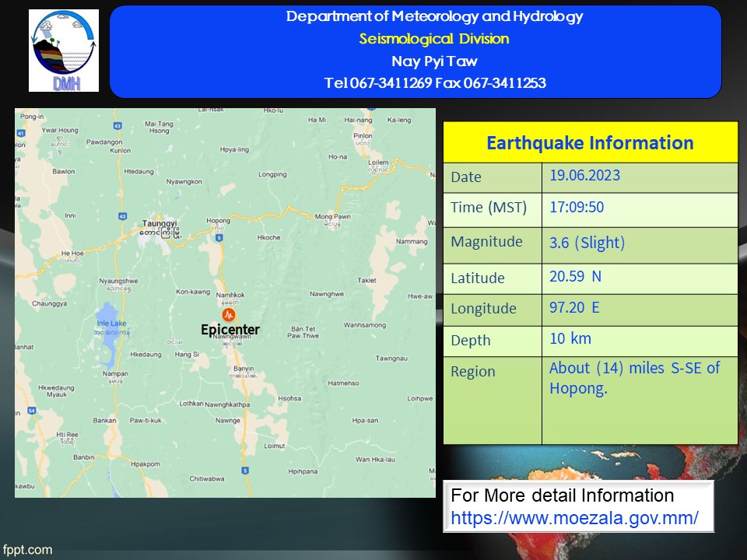
Task: Click Kon-kawng label on map
Action: (193, 292)
